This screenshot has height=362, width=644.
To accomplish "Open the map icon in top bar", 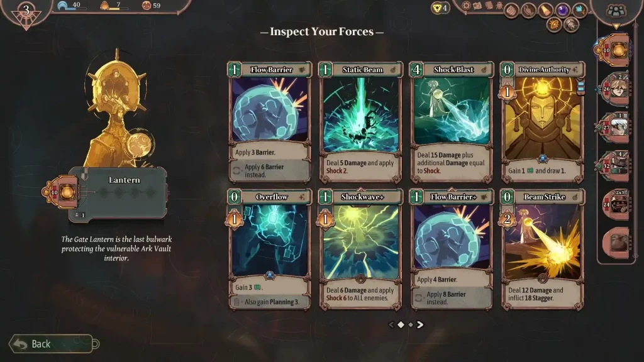I will click(477, 6).
